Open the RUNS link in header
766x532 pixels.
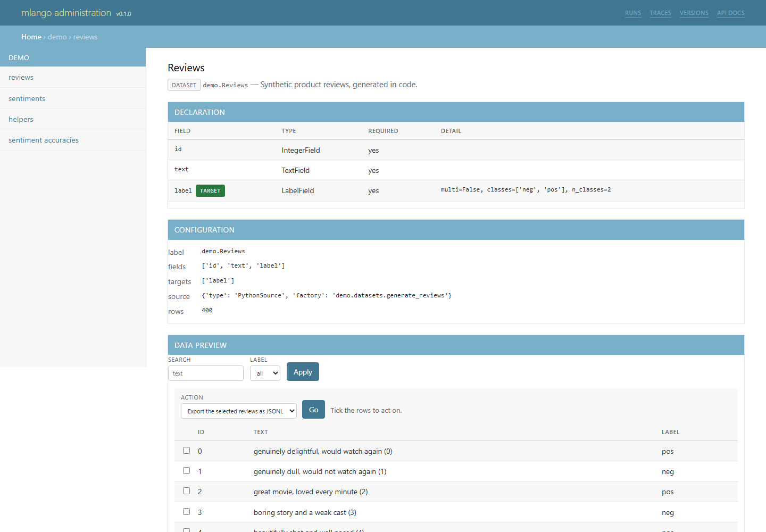pyautogui.click(x=633, y=13)
